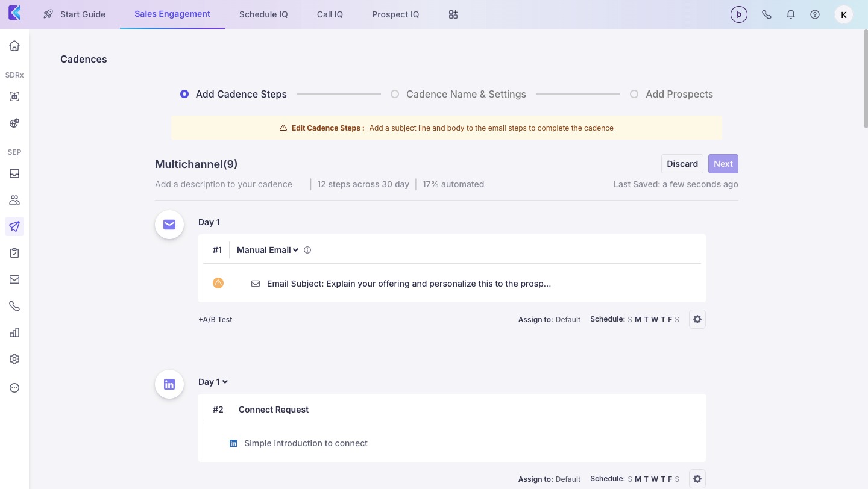The width and height of the screenshot is (868, 489).
Task: Click the phone dialer icon in top bar
Action: [x=766, y=14]
